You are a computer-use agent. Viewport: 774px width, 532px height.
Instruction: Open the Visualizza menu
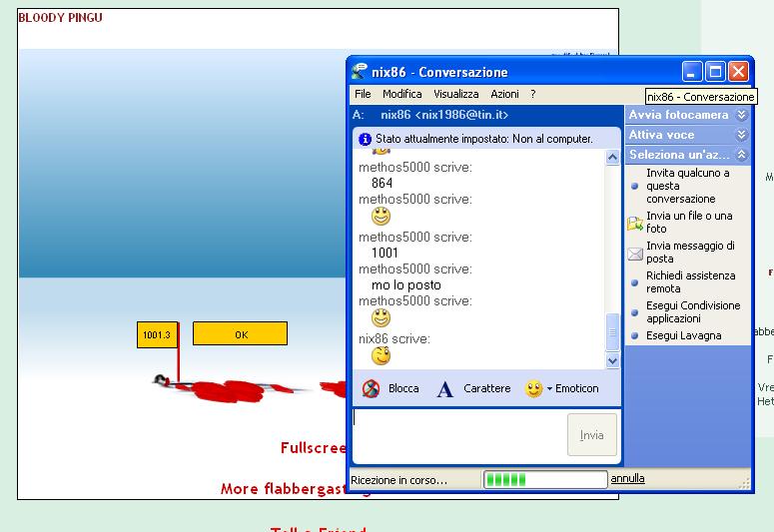point(456,94)
